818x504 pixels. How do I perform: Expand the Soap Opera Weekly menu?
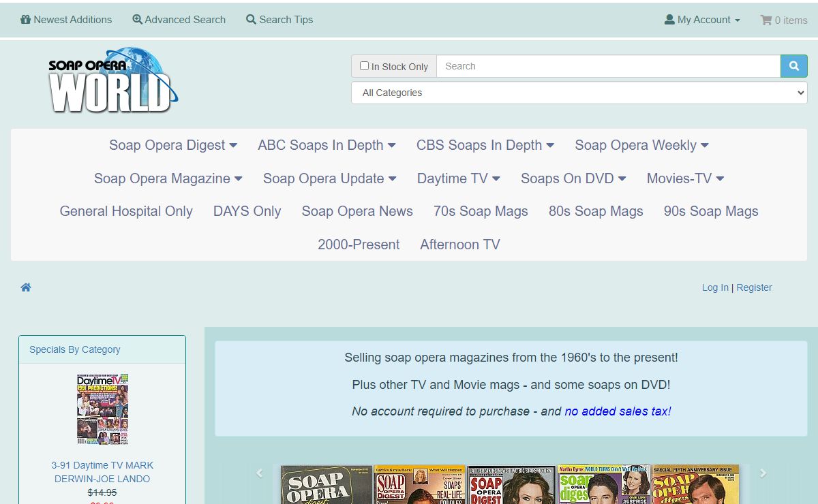tap(641, 145)
